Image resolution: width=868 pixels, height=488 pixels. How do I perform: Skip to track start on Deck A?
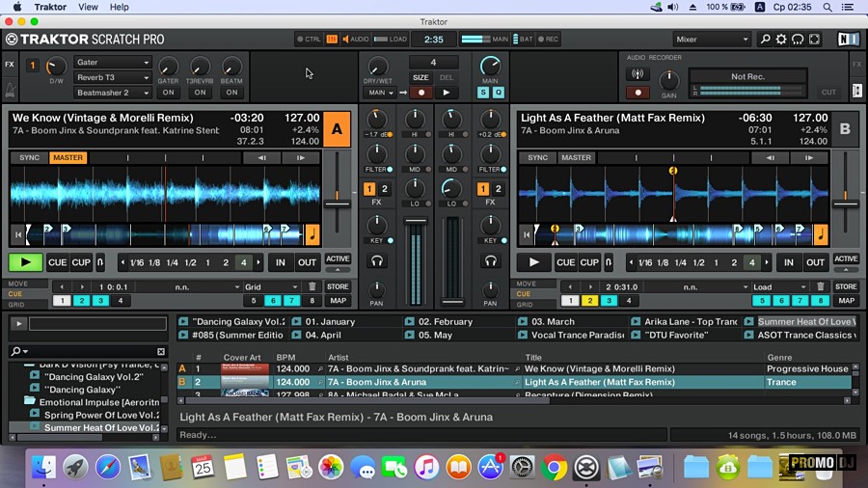pos(17,234)
